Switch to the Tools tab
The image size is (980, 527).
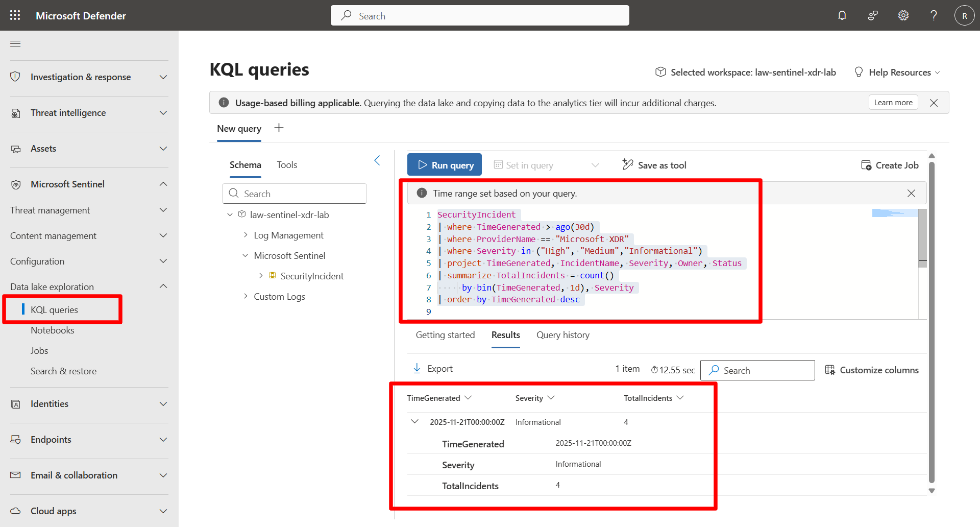(287, 165)
